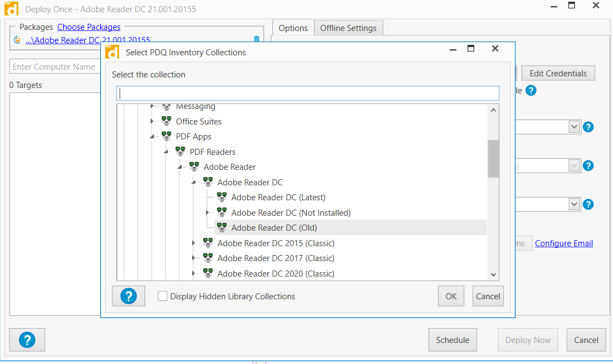Select the Office Suites collection

pyautogui.click(x=199, y=122)
